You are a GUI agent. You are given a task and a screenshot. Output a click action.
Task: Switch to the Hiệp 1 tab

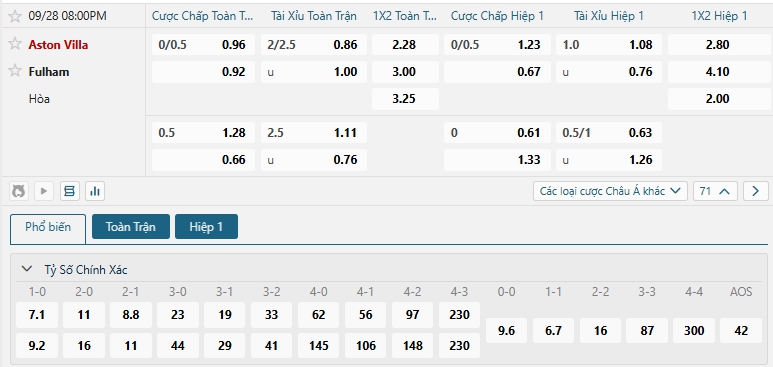pos(206,226)
